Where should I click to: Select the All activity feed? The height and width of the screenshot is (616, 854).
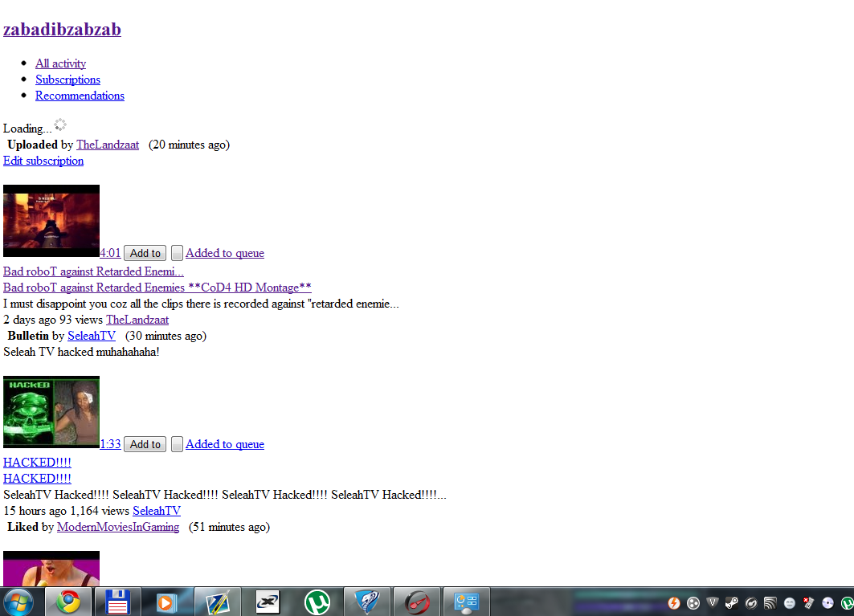point(60,63)
